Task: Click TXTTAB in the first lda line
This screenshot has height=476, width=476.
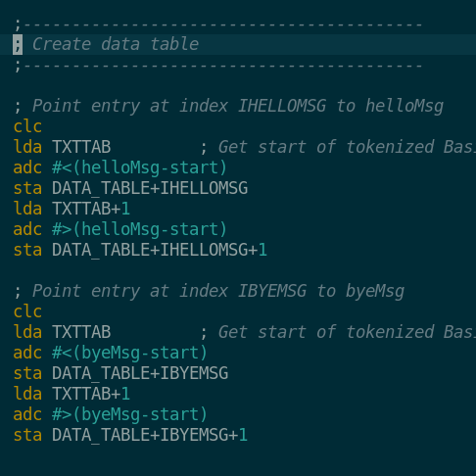Action: pyautogui.click(x=81, y=147)
